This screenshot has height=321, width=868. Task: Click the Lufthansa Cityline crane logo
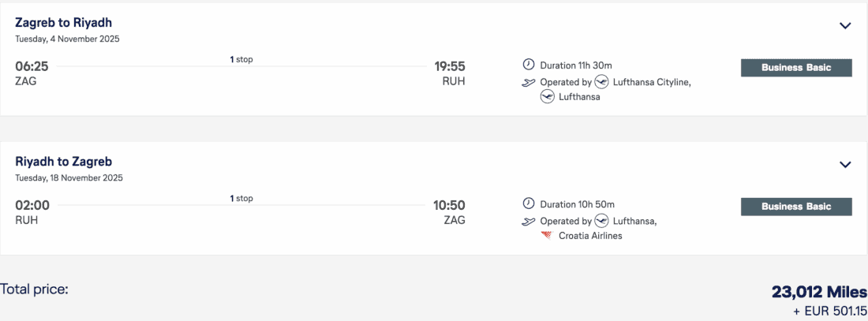point(602,82)
